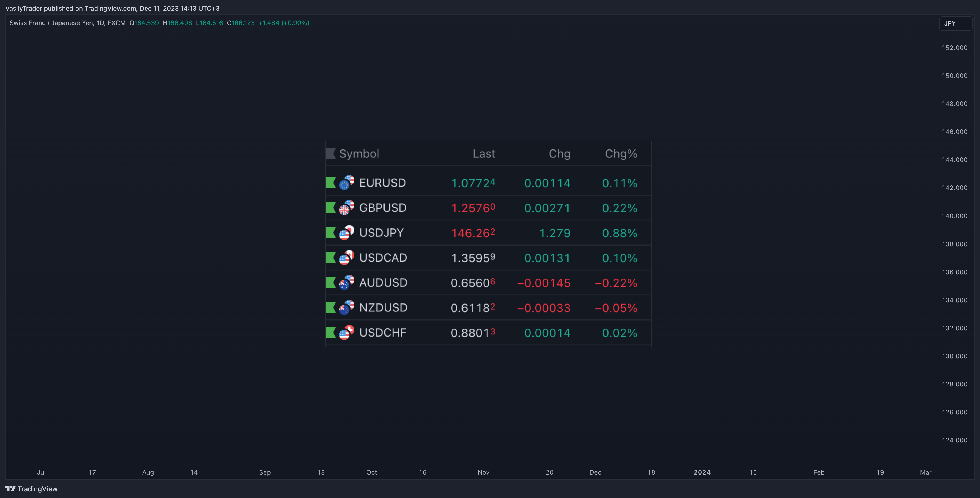Sort watchlist by Last column header
This screenshot has width=980, height=498.
click(484, 153)
